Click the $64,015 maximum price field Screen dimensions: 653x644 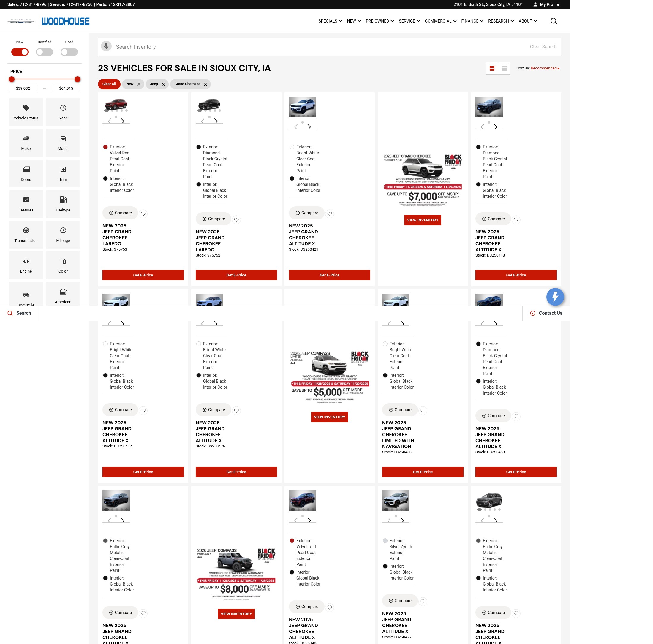point(66,88)
